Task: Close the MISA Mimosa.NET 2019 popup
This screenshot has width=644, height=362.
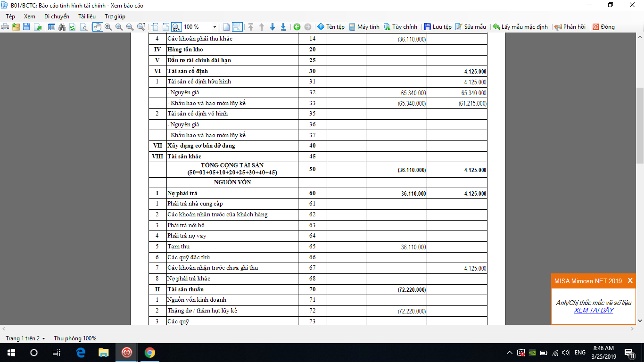Action: pos(630,280)
